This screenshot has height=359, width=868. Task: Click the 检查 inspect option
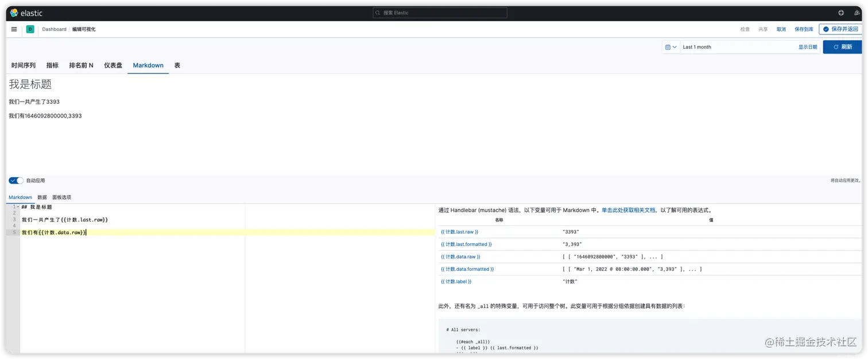pyautogui.click(x=745, y=29)
